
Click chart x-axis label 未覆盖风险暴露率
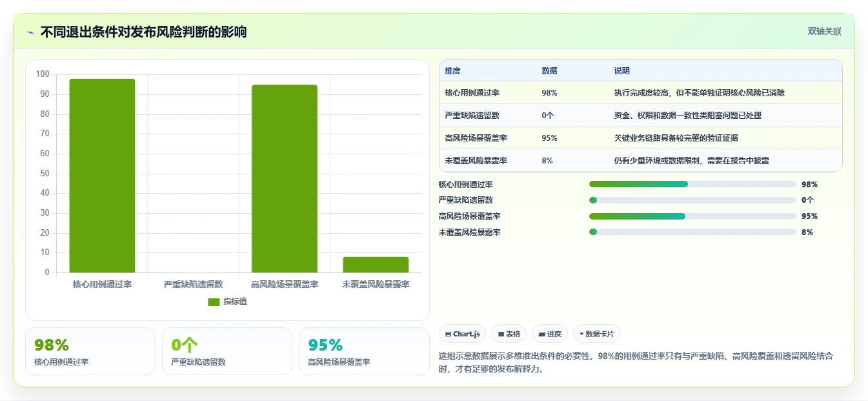click(x=376, y=284)
